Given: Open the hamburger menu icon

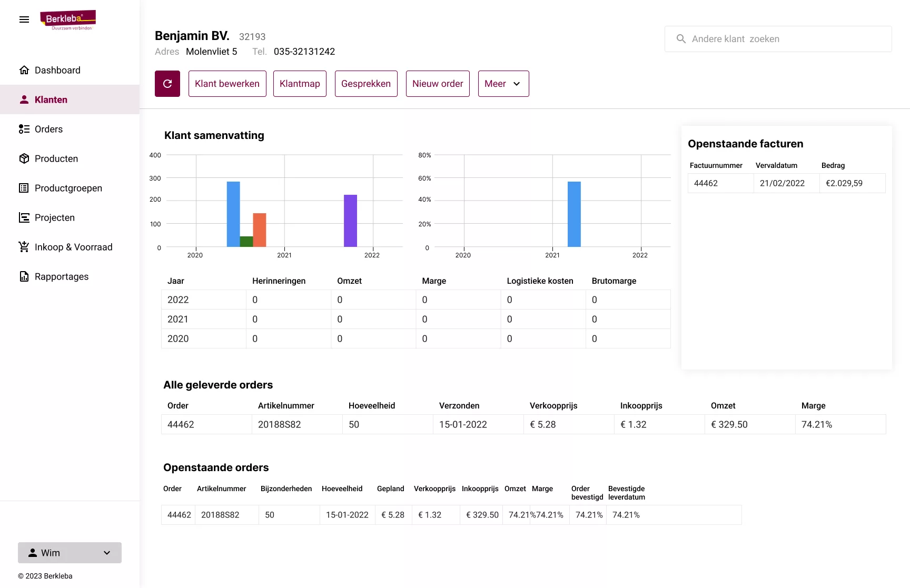Looking at the screenshot, I should (x=24, y=19).
